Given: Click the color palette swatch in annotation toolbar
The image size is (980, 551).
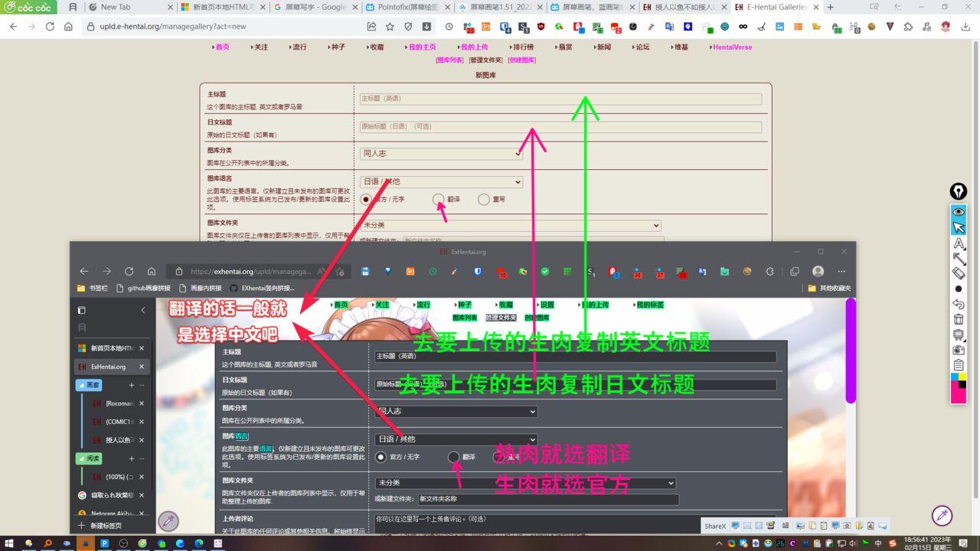Looking at the screenshot, I should tap(959, 387).
